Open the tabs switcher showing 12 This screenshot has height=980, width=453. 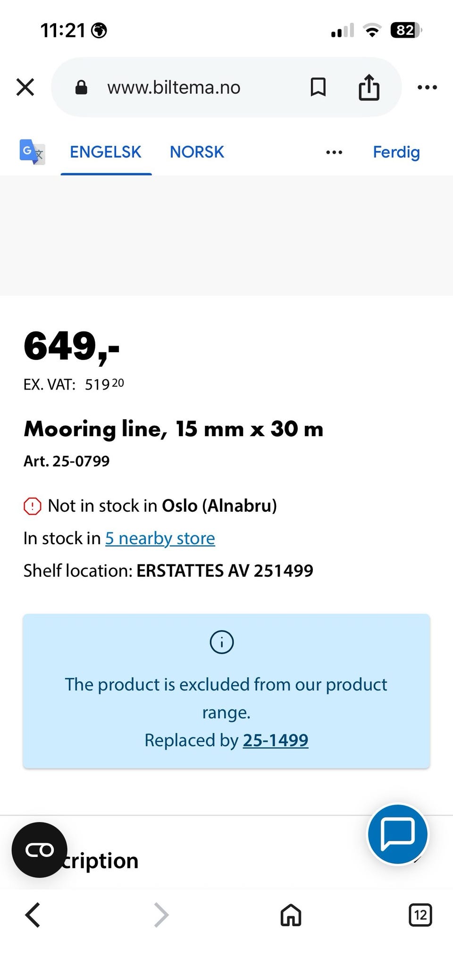click(x=420, y=915)
